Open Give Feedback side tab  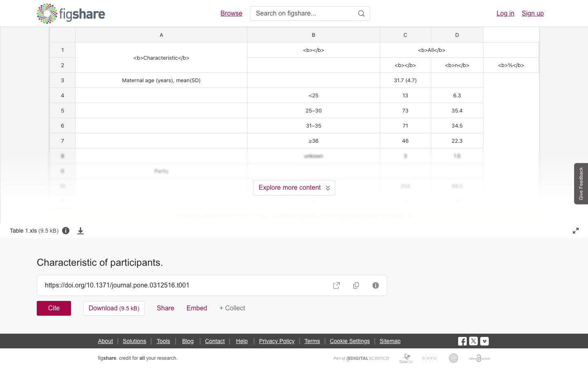581,184
